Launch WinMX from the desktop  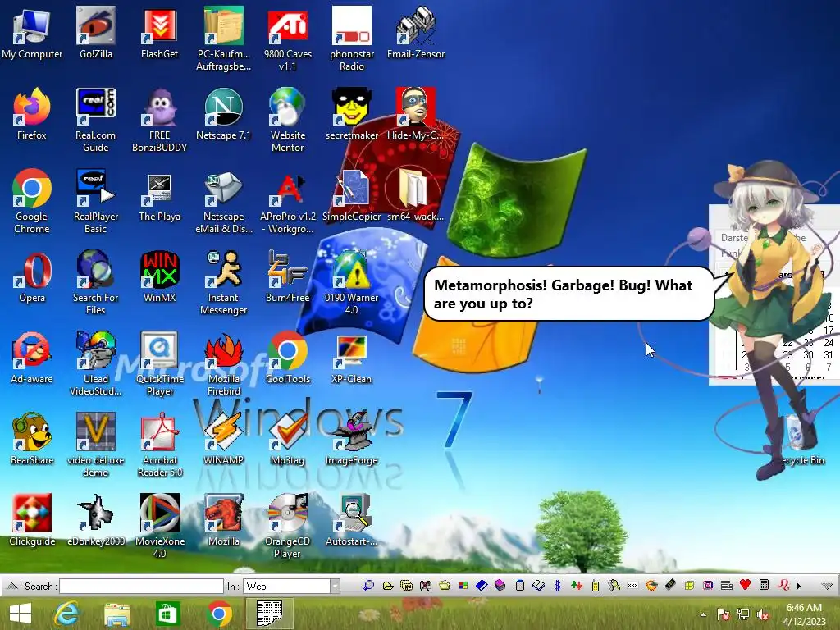tap(159, 277)
